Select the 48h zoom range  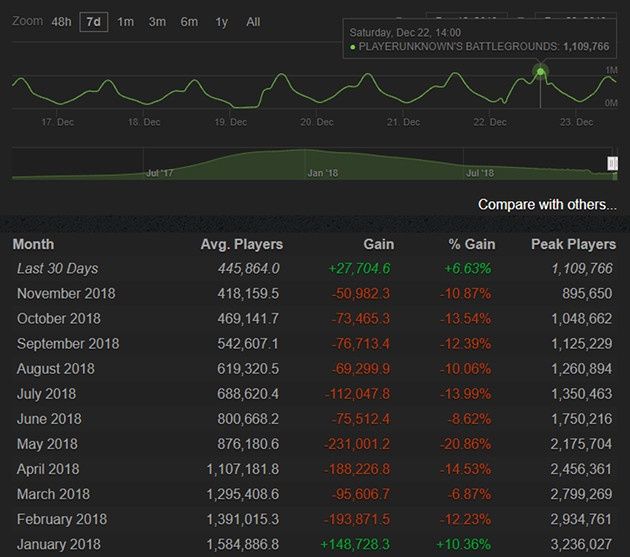pyautogui.click(x=61, y=22)
